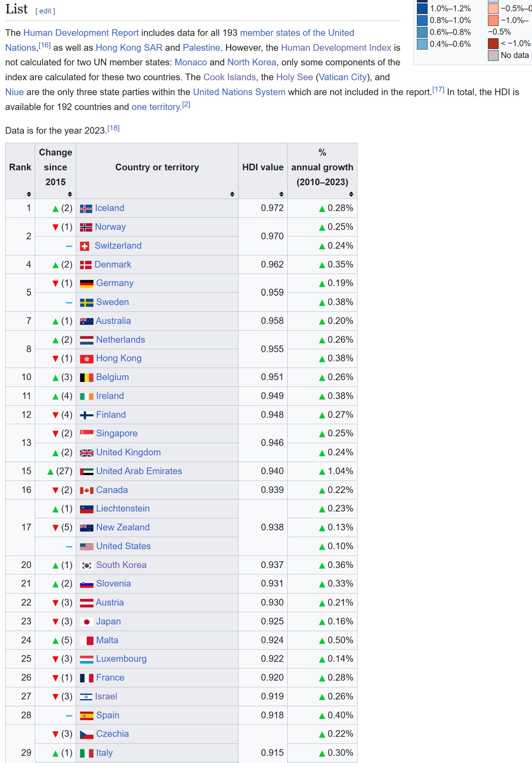The width and height of the screenshot is (532, 763).
Task: Click the South Korea flag icon
Action: click(87, 565)
